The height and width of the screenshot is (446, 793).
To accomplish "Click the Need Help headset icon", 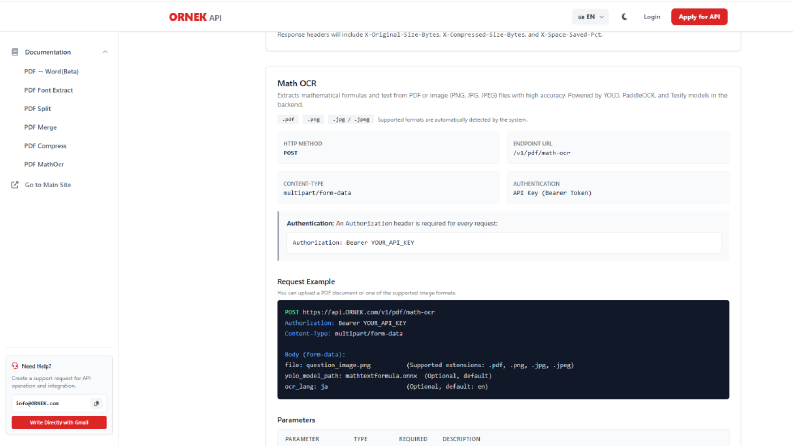I will tap(15, 366).
